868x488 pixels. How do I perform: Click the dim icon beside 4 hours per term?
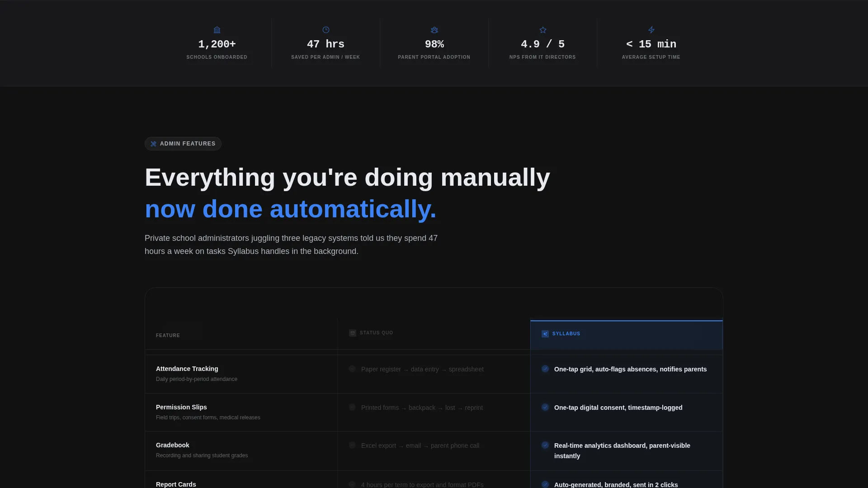pyautogui.click(x=352, y=484)
